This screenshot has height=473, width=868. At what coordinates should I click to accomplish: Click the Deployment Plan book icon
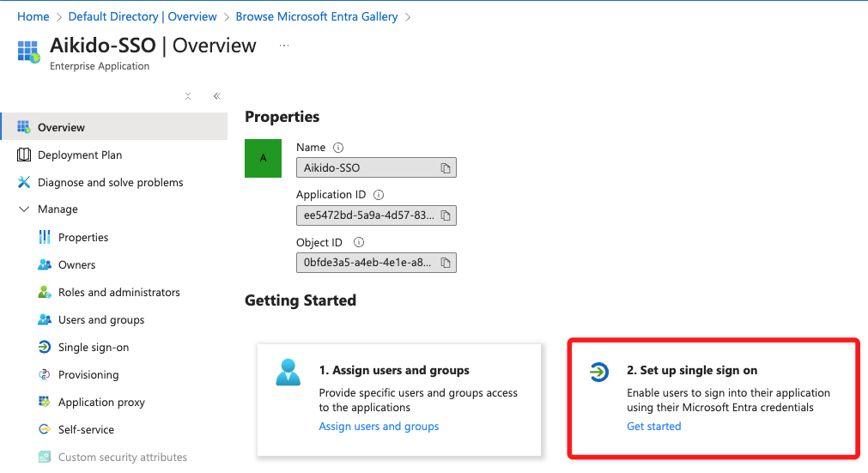24,155
